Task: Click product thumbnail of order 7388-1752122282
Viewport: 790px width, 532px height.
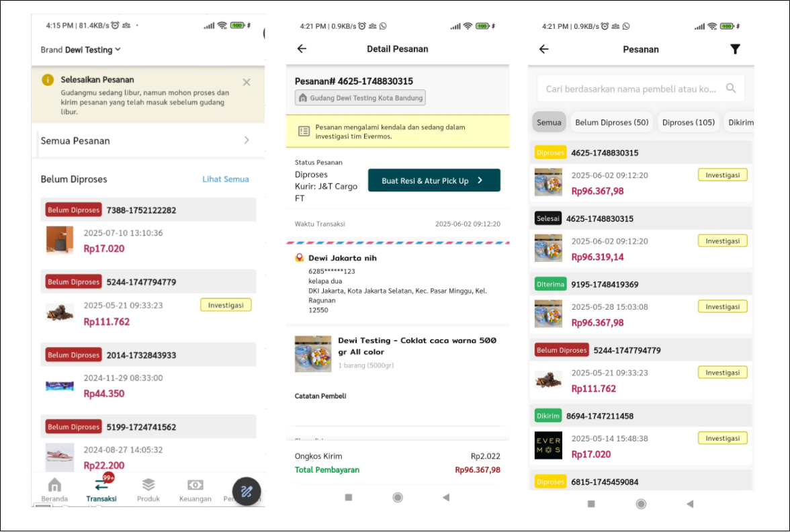Action: (59, 239)
